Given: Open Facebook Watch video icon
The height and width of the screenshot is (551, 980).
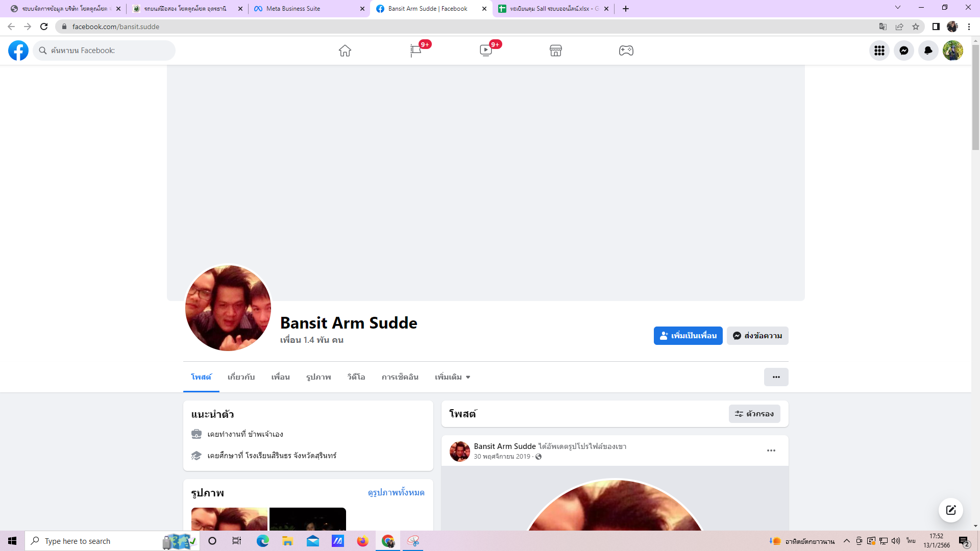Looking at the screenshot, I should [485, 51].
